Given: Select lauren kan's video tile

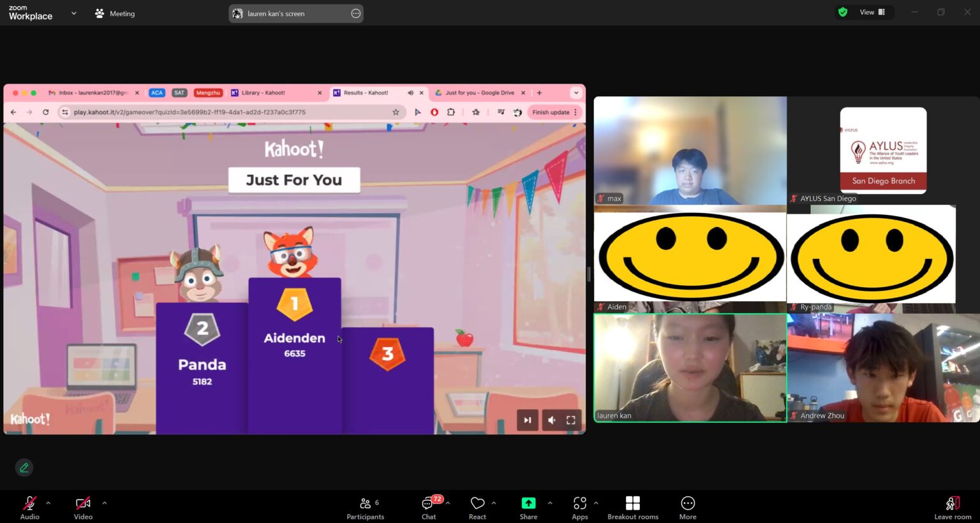Looking at the screenshot, I should pos(690,368).
